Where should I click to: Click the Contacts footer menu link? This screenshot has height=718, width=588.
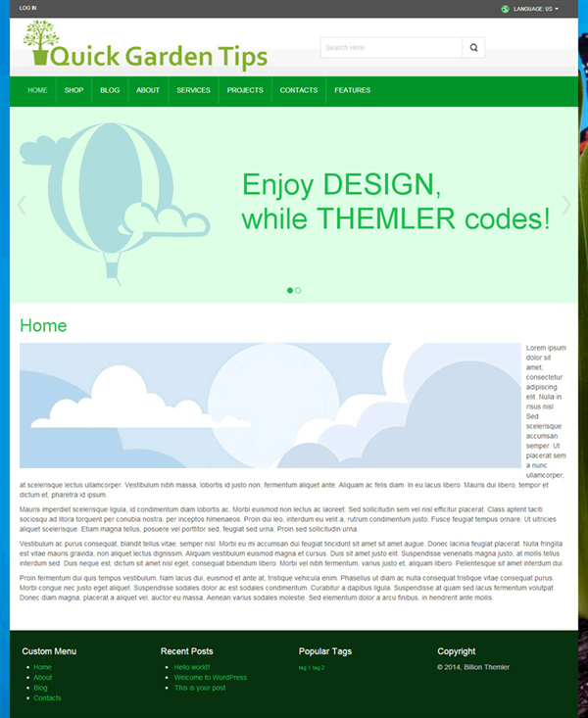47,697
